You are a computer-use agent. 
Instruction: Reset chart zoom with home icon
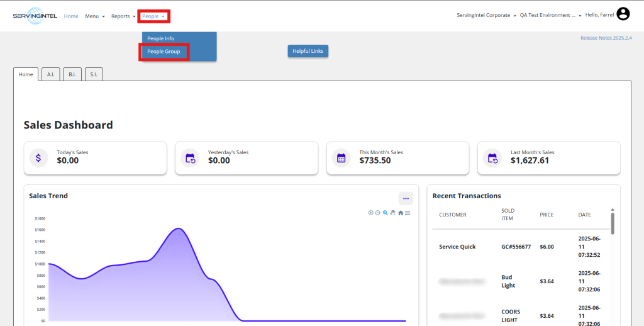401,213
